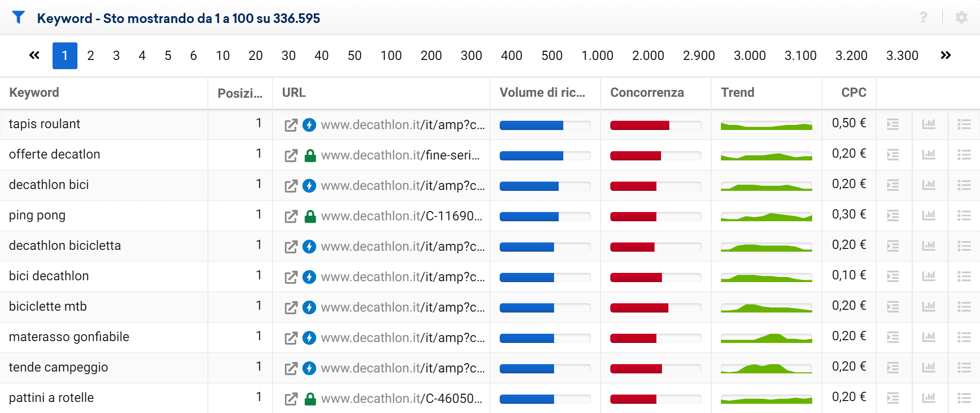Click materasso gonfiabile keyword
Viewport: 980px width, 413px height.
click(x=69, y=337)
